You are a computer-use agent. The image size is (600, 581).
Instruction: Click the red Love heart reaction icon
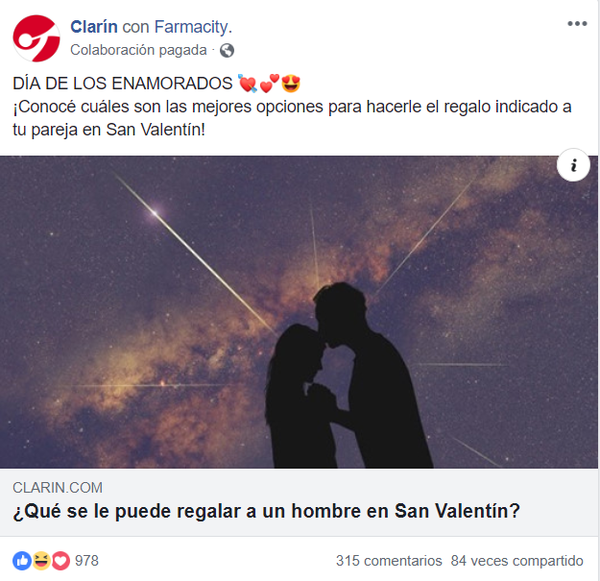point(60,561)
